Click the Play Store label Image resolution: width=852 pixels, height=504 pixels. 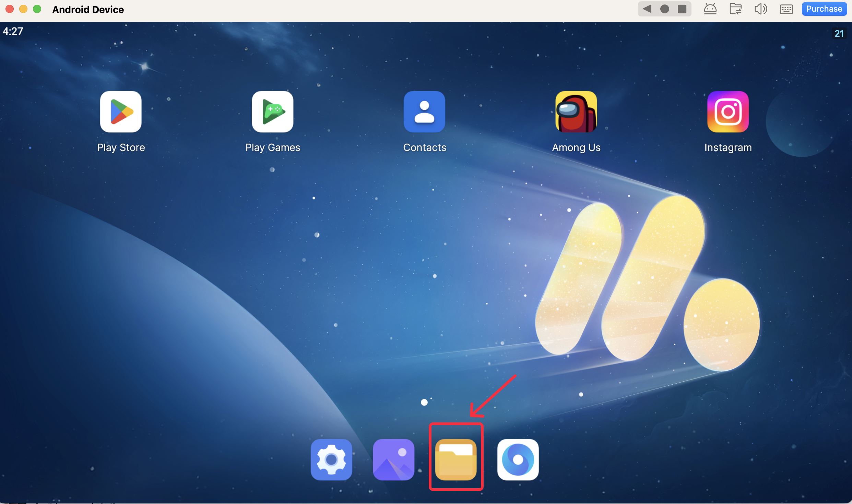[x=121, y=147]
